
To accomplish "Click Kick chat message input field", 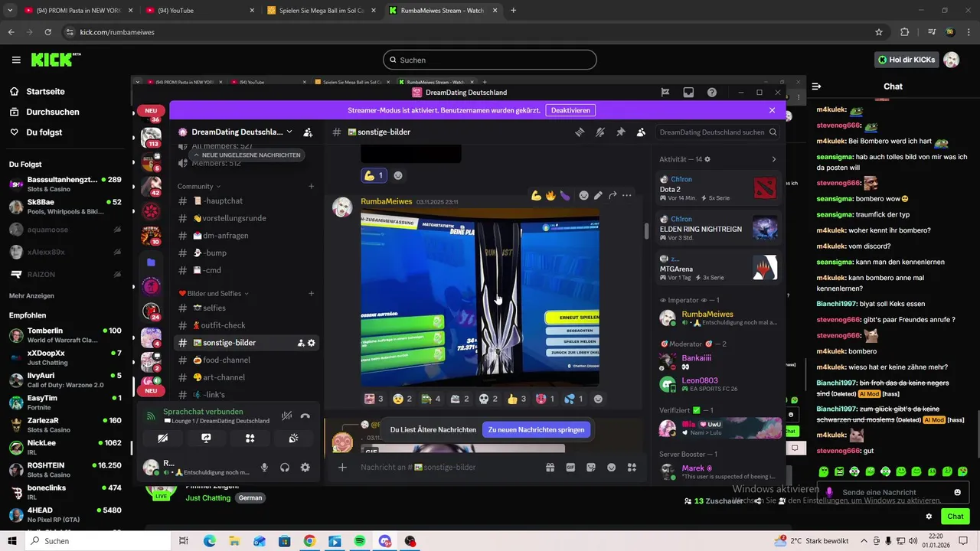I will 893,492.
